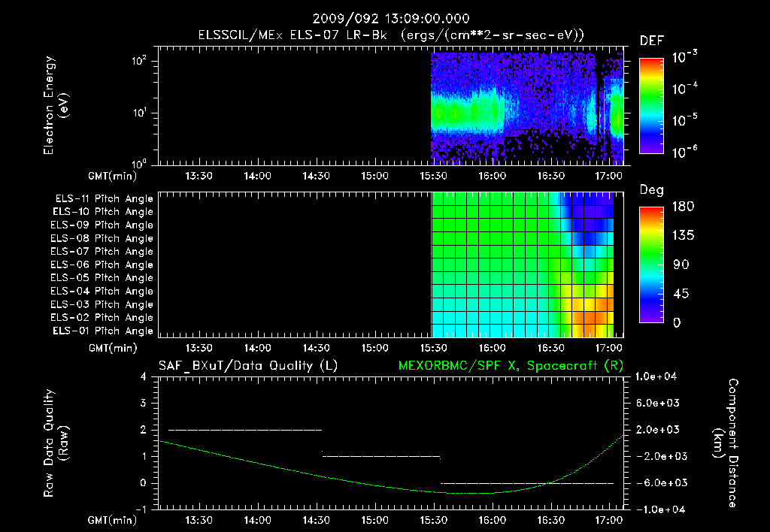Click the green MEXORBMC/SPF X, Spacecraft (R) legend
The image size is (770, 532).
[511, 366]
